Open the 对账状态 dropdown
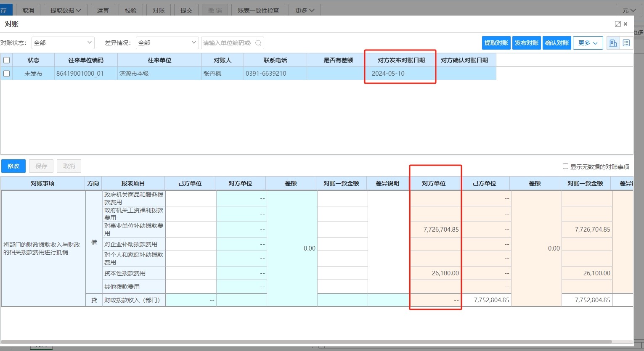This screenshot has width=644, height=351. click(63, 43)
